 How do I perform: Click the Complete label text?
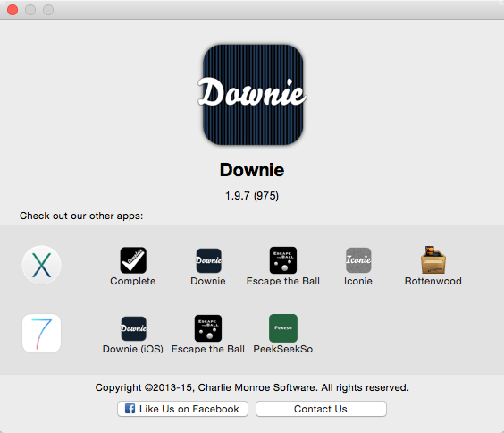coord(133,281)
